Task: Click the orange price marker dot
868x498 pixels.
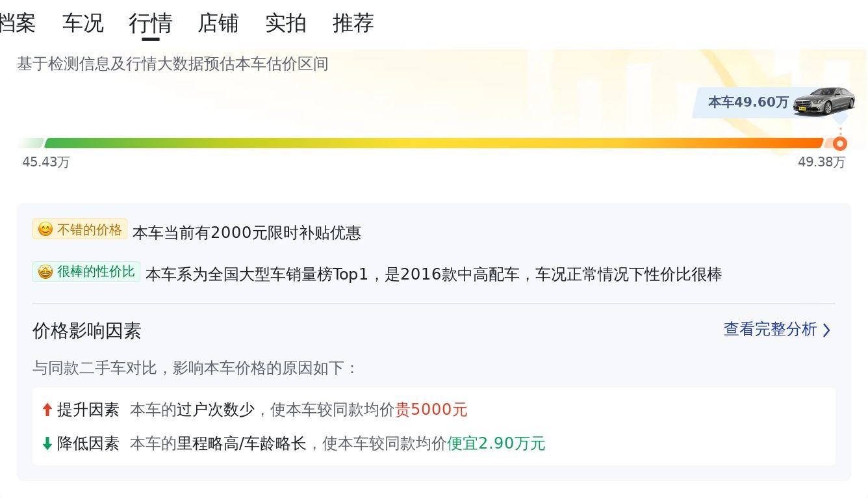Action: pyautogui.click(x=840, y=144)
